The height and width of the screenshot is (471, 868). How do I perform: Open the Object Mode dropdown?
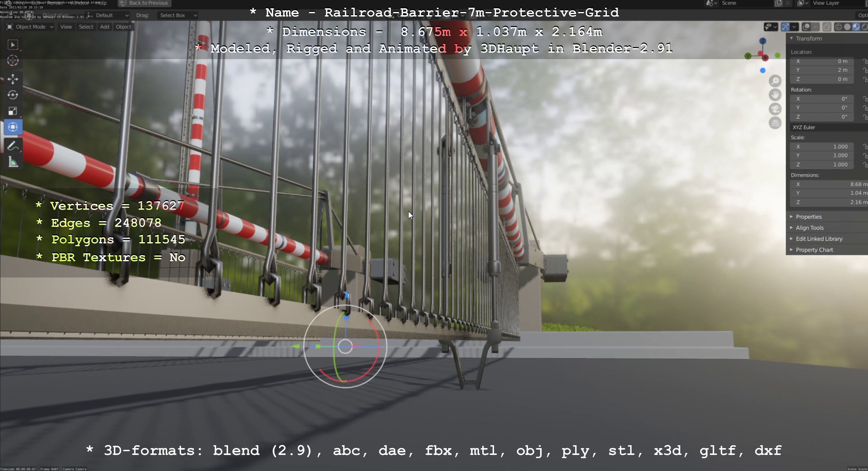coord(30,27)
